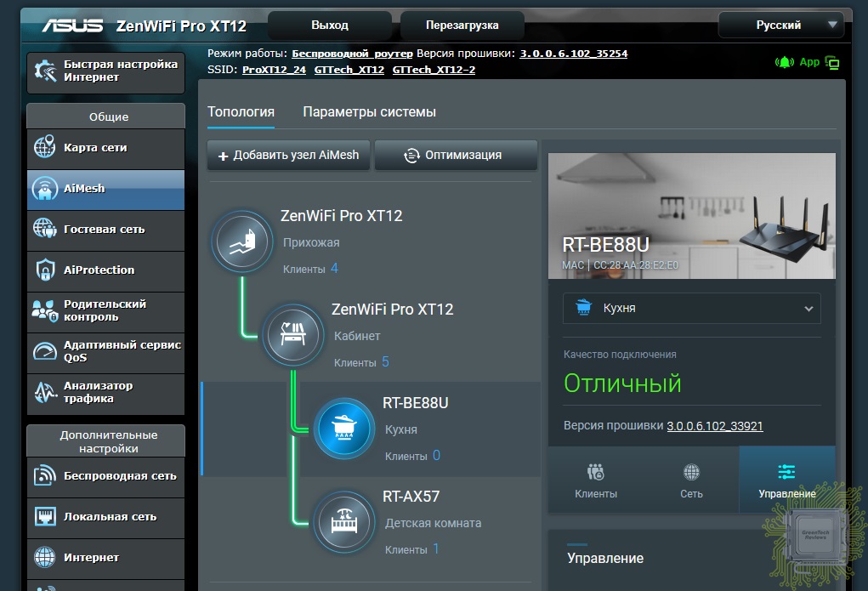The width and height of the screenshot is (868, 591).
Task: Select the Кабинет node desk icon
Action: (x=293, y=335)
